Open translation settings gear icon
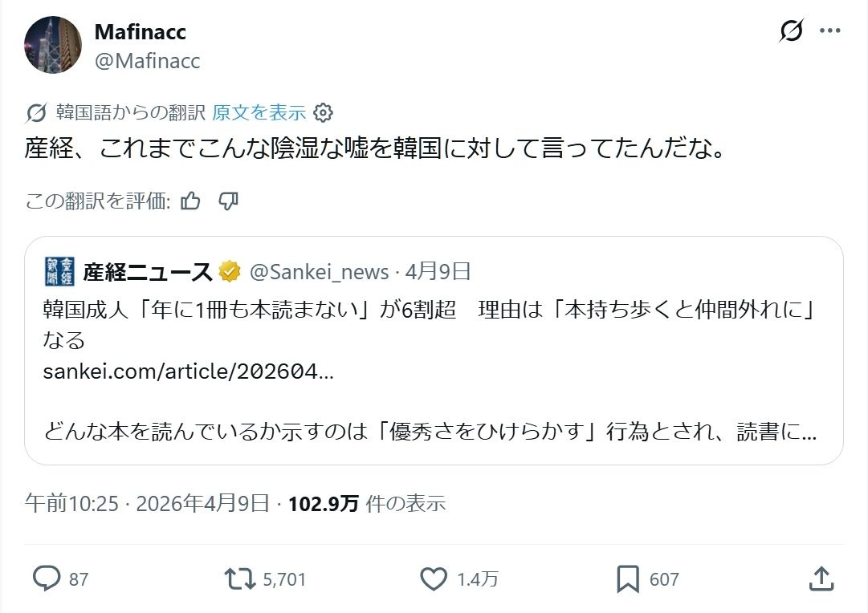 [323, 112]
